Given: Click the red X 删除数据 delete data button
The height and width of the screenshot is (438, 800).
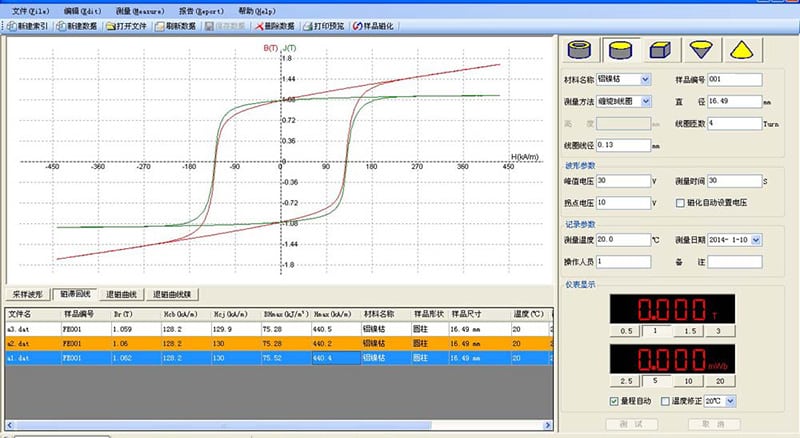Looking at the screenshot, I should (x=274, y=26).
